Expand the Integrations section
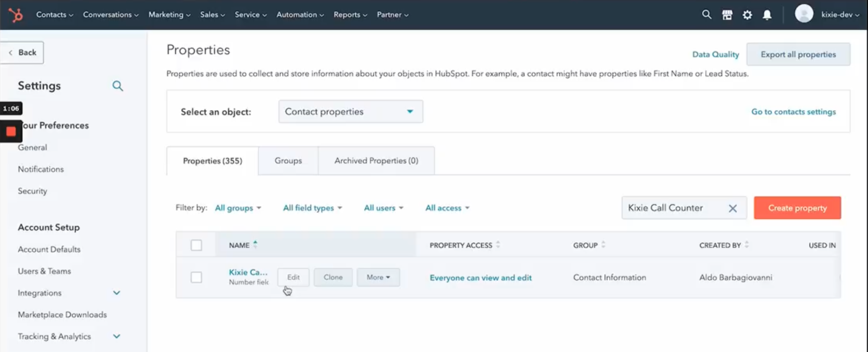 [117, 293]
